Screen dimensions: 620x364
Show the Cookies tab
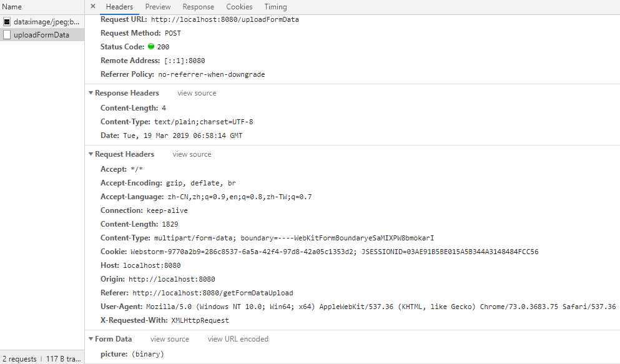pyautogui.click(x=239, y=7)
